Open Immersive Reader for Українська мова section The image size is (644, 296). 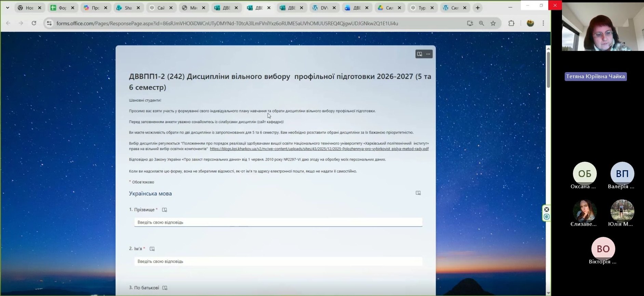[x=418, y=193]
